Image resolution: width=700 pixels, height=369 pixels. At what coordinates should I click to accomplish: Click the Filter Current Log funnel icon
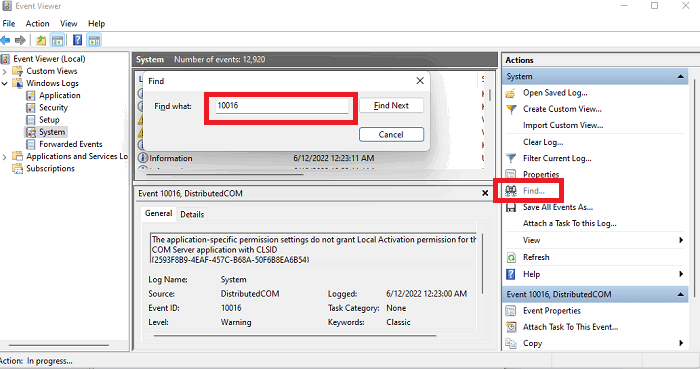511,158
